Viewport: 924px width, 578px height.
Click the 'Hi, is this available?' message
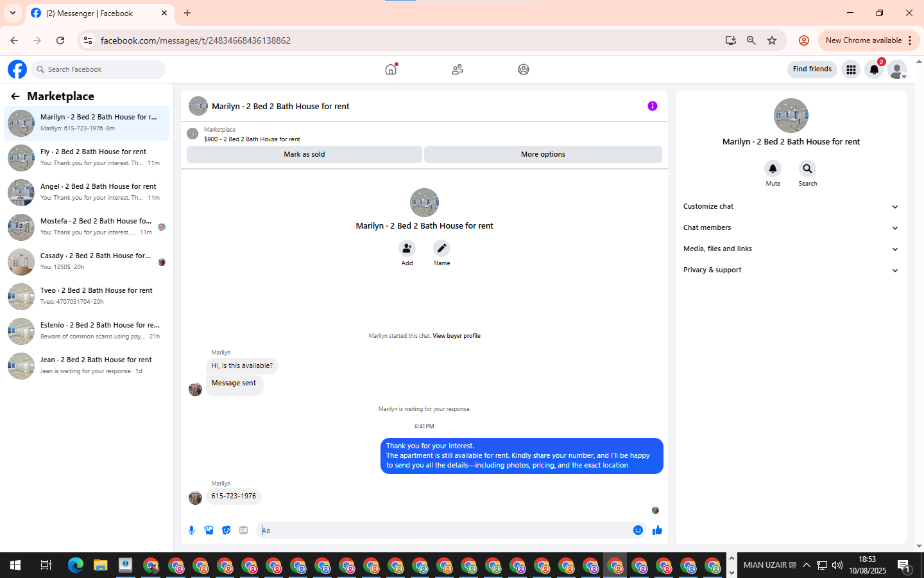pyautogui.click(x=242, y=365)
